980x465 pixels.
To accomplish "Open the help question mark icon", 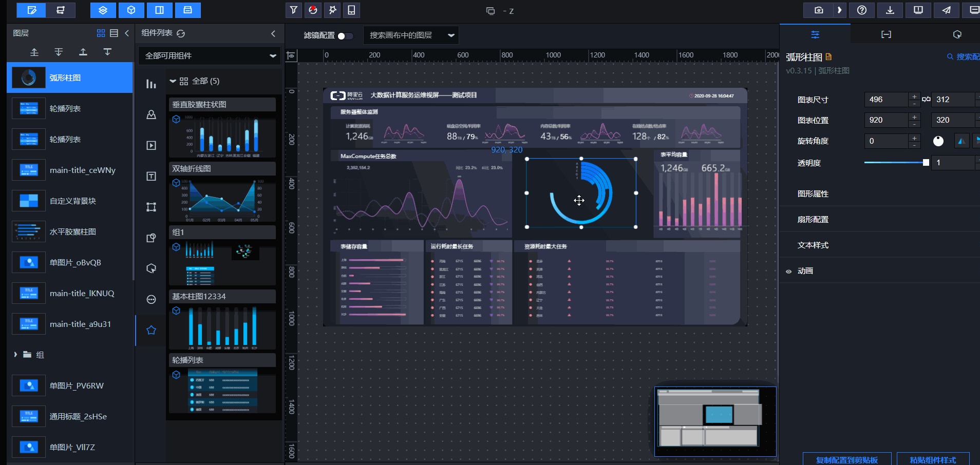I will pyautogui.click(x=862, y=10).
